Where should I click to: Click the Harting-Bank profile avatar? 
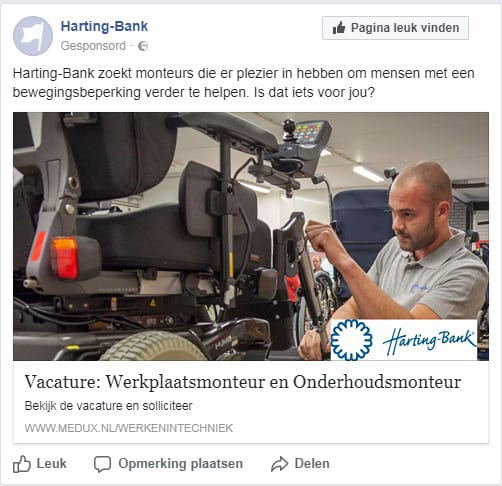tap(33, 36)
